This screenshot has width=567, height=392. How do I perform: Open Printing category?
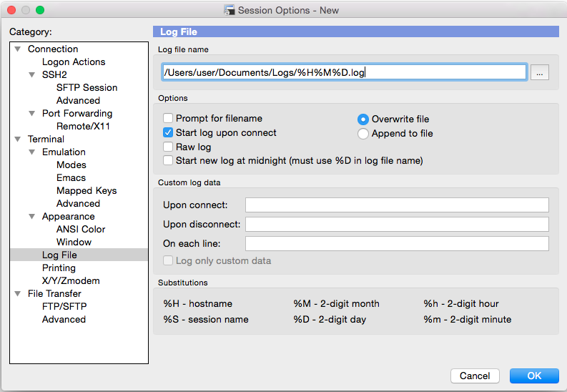click(59, 268)
